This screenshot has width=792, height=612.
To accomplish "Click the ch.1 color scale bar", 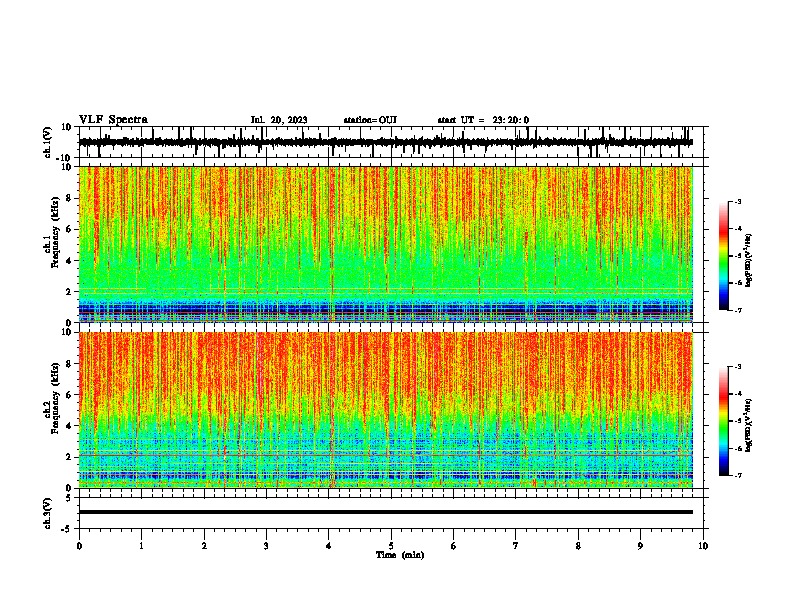I will click(723, 256).
